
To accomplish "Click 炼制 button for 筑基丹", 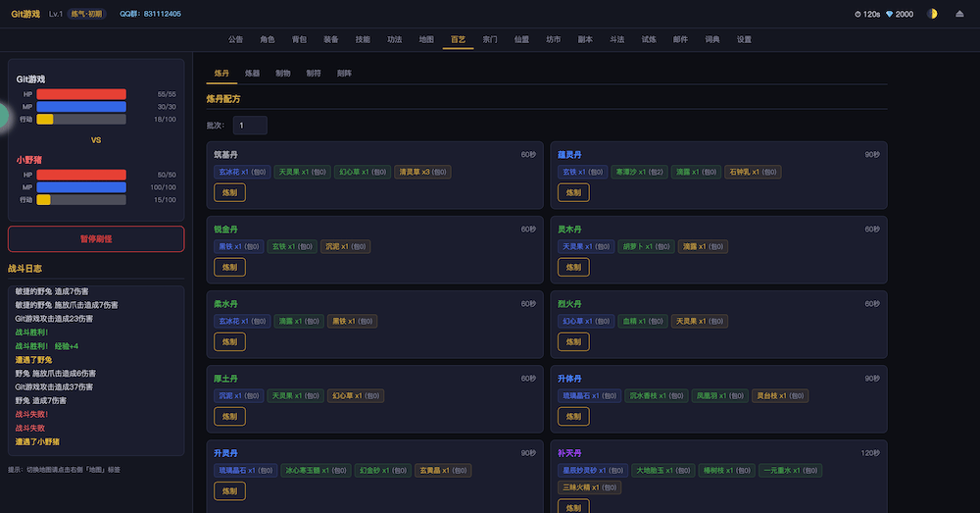I will [x=229, y=192].
